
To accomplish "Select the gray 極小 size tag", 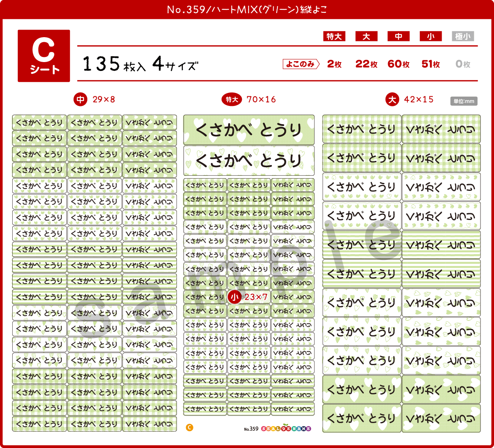I will coord(463,36).
